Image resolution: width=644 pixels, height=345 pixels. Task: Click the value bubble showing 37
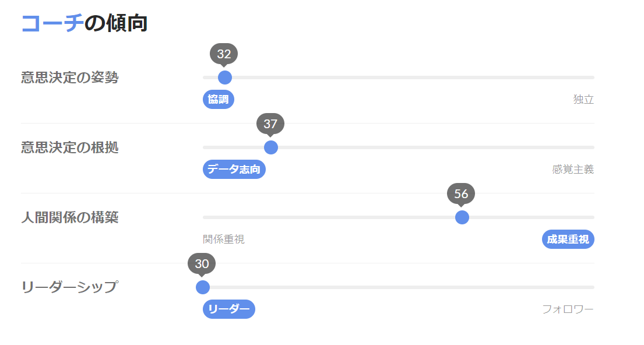pos(270,124)
